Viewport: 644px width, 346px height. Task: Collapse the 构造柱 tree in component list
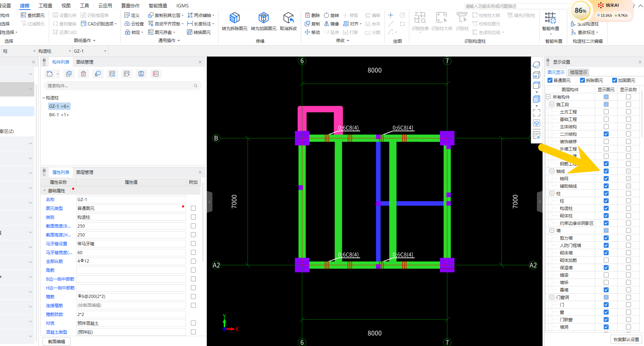point(44,98)
